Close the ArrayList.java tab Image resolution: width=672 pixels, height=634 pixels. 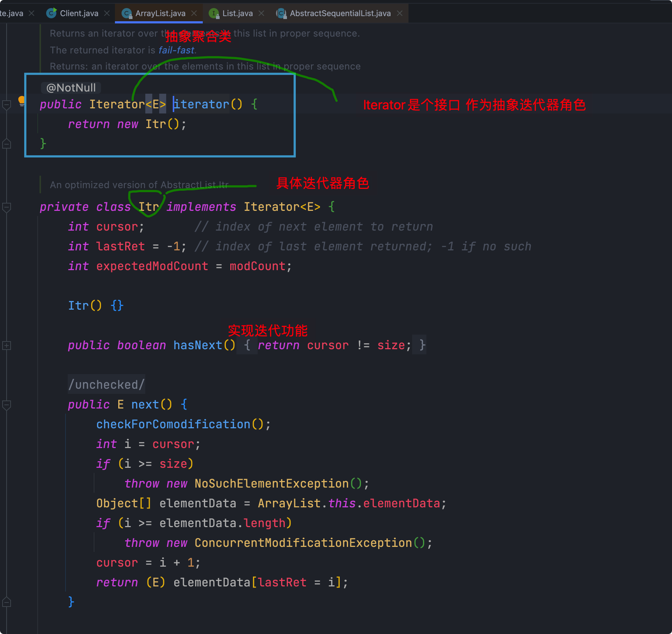point(194,13)
